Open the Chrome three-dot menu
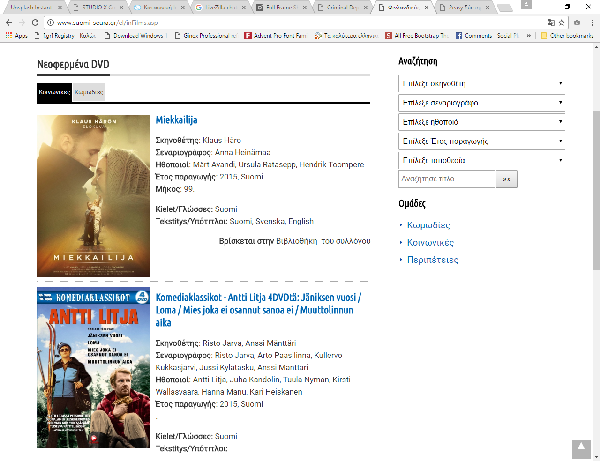 [x=592, y=23]
